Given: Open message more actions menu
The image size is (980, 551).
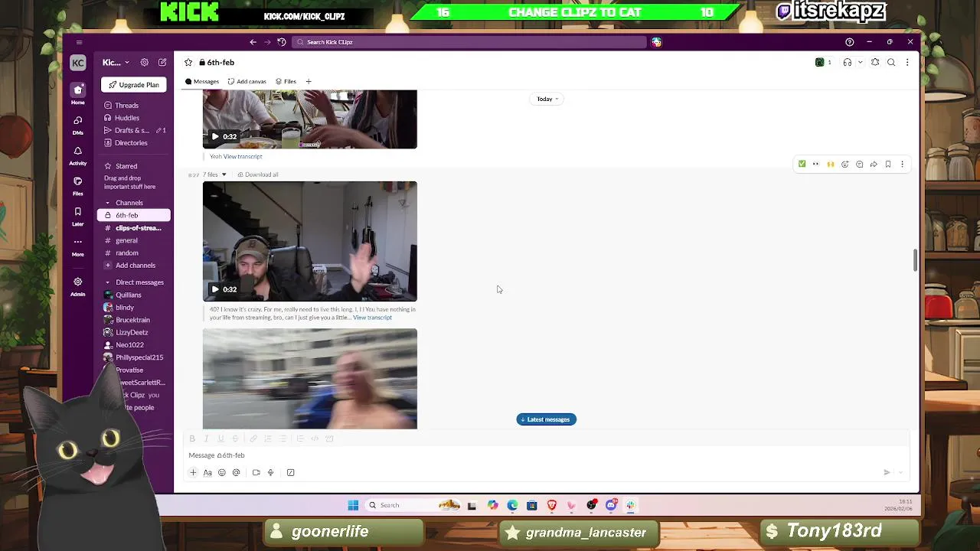Looking at the screenshot, I should (902, 164).
